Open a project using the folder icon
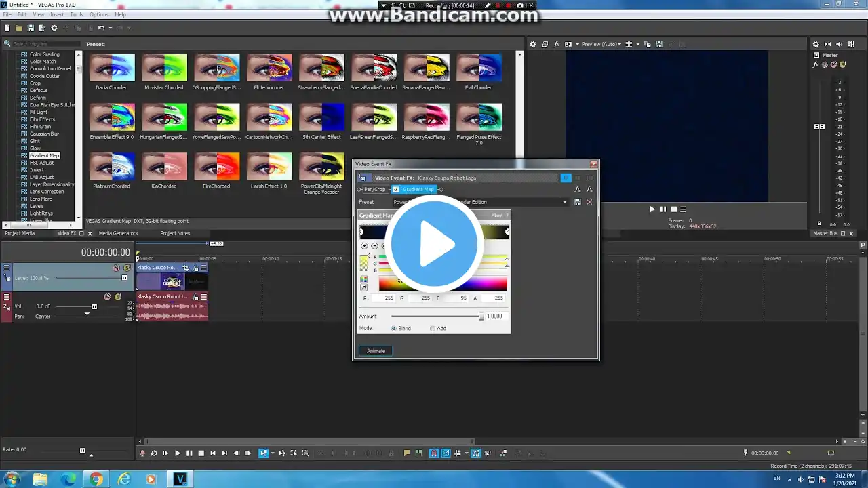This screenshot has height=488, width=868. click(19, 28)
